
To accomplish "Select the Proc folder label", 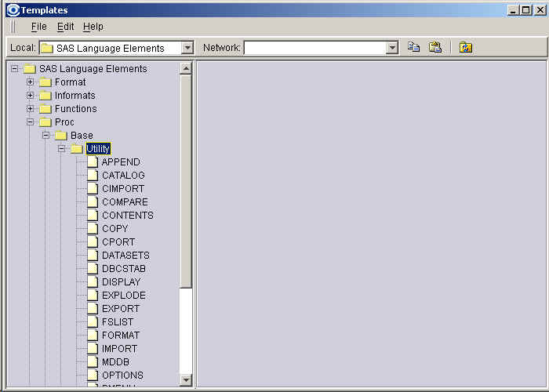I will 64,122.
